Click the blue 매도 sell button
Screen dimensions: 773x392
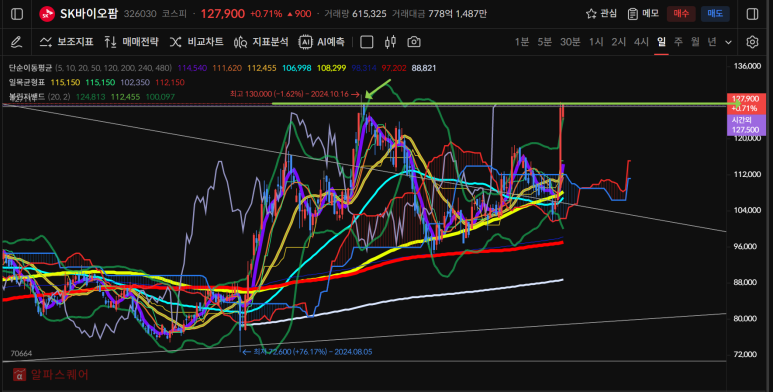715,14
